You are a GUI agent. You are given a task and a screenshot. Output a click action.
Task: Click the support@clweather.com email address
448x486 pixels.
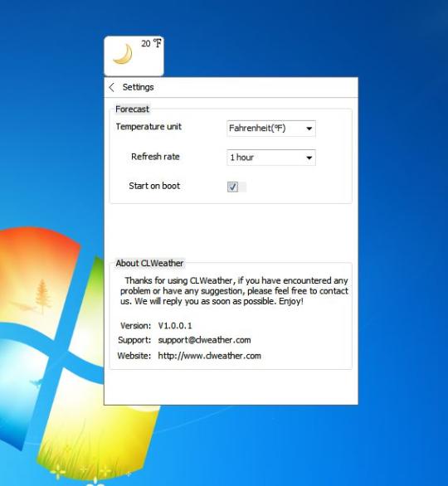(x=204, y=340)
